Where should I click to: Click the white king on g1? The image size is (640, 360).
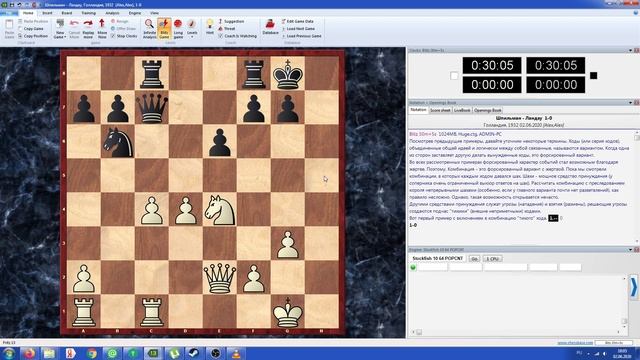(x=288, y=312)
